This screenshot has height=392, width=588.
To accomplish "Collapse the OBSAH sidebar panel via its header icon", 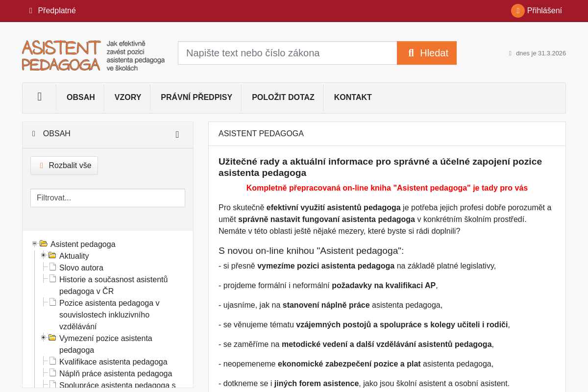I will pyautogui.click(x=177, y=134).
